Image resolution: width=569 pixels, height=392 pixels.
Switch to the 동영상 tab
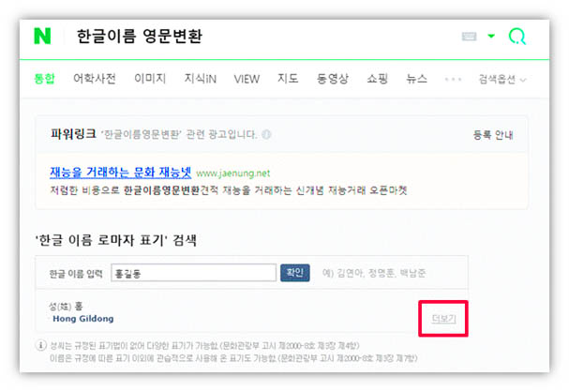tap(333, 79)
